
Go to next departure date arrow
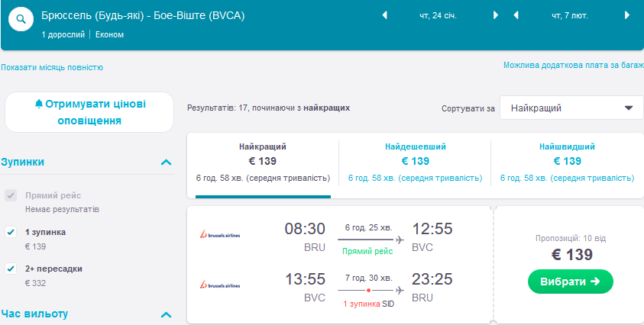[496, 15]
